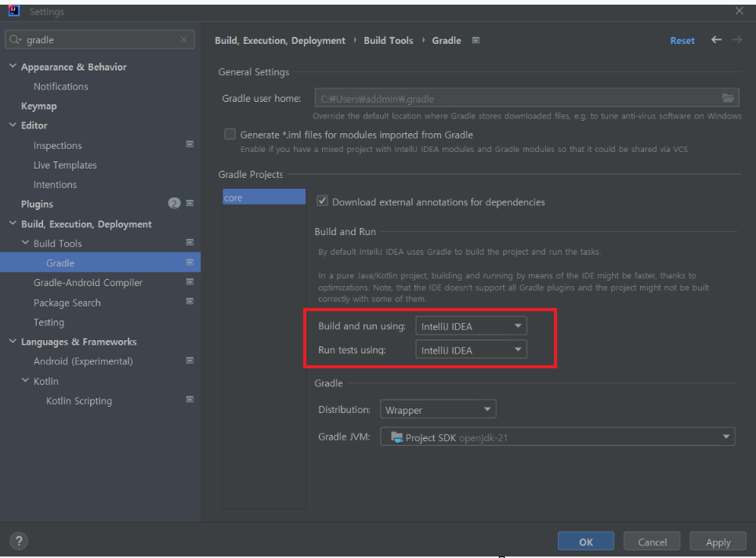Enable Generate *.iml files checkbox
Image resolution: width=756 pixels, height=558 pixels.
point(230,134)
